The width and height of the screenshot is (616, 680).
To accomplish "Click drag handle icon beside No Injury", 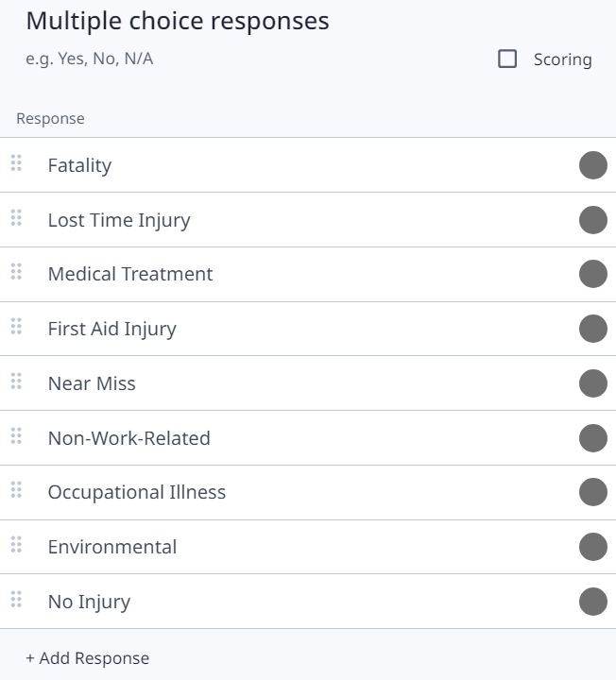I will [x=16, y=600].
